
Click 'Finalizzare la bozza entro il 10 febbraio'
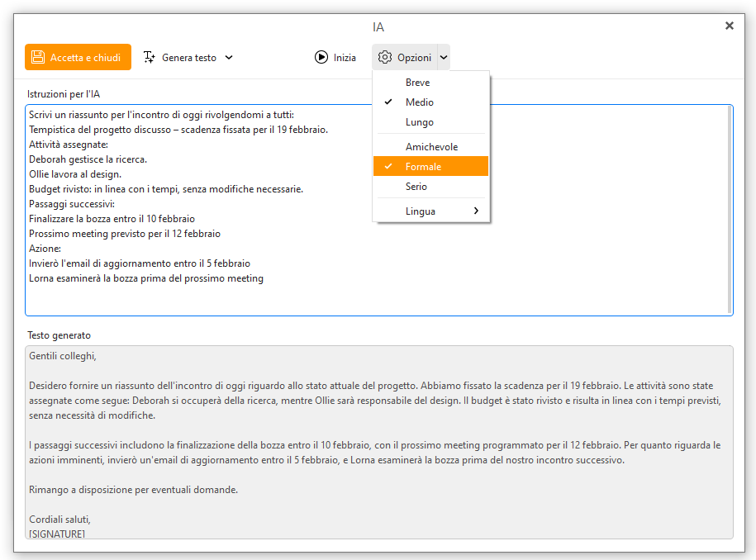point(112,219)
